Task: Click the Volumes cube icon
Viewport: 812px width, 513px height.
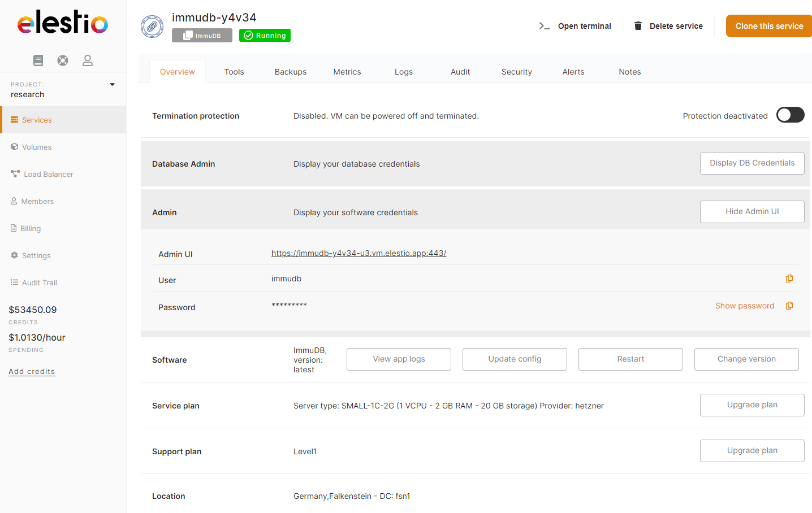Action: pos(15,147)
